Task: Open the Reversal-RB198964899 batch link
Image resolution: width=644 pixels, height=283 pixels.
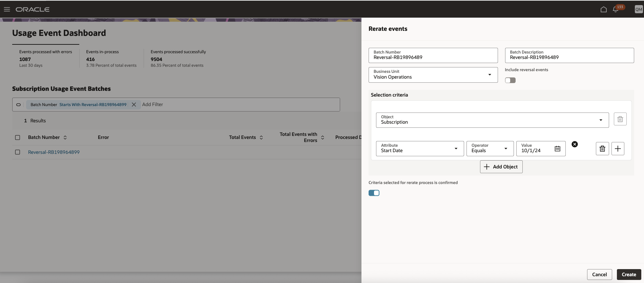Action: [54, 152]
